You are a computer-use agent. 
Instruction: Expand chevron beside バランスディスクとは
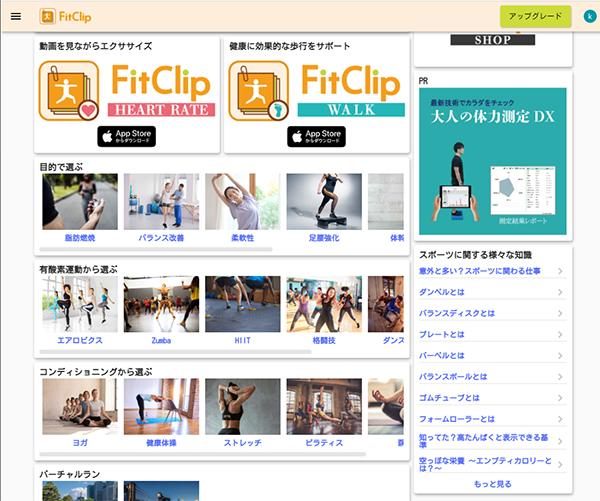coord(560,313)
